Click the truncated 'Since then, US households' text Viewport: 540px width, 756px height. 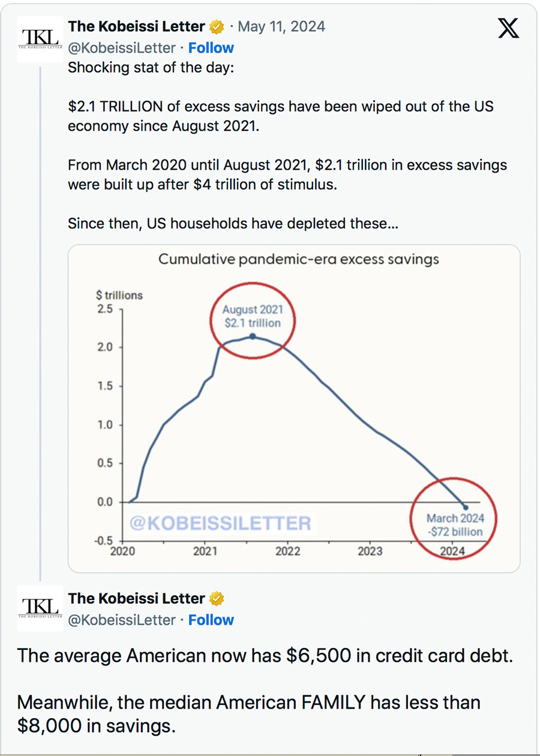(x=233, y=224)
